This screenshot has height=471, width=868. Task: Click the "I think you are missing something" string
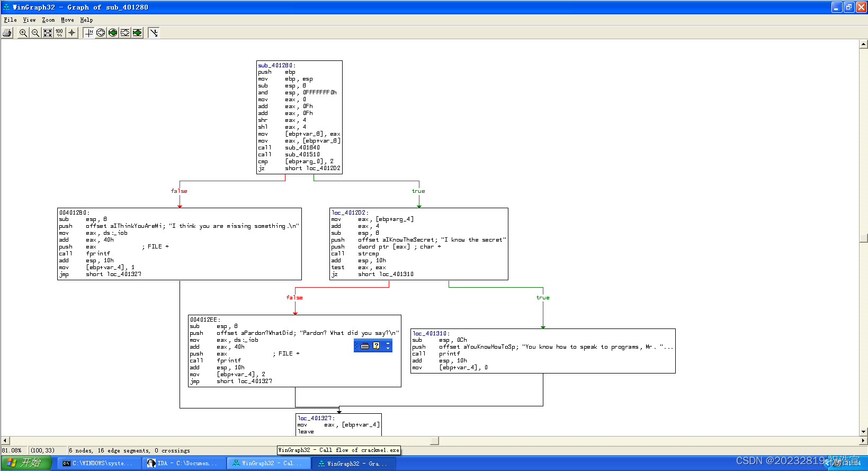pyautogui.click(x=234, y=226)
